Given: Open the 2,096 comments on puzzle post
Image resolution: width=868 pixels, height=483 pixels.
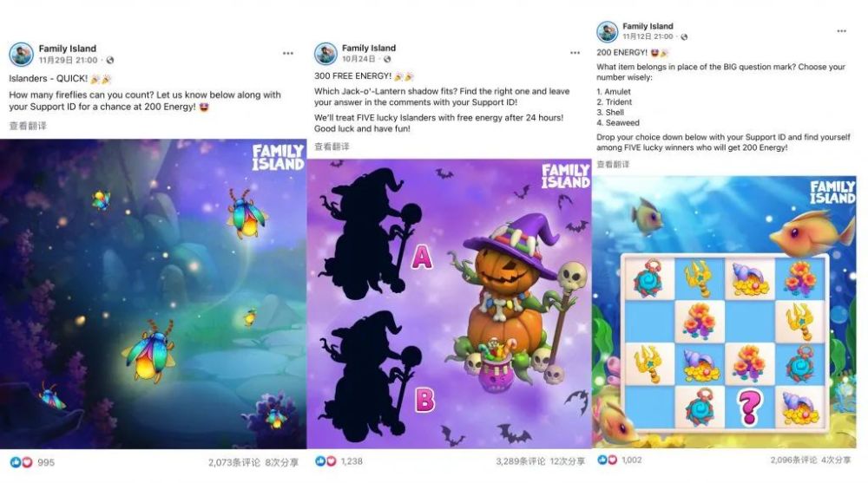Looking at the screenshot, I should pyautogui.click(x=792, y=460).
